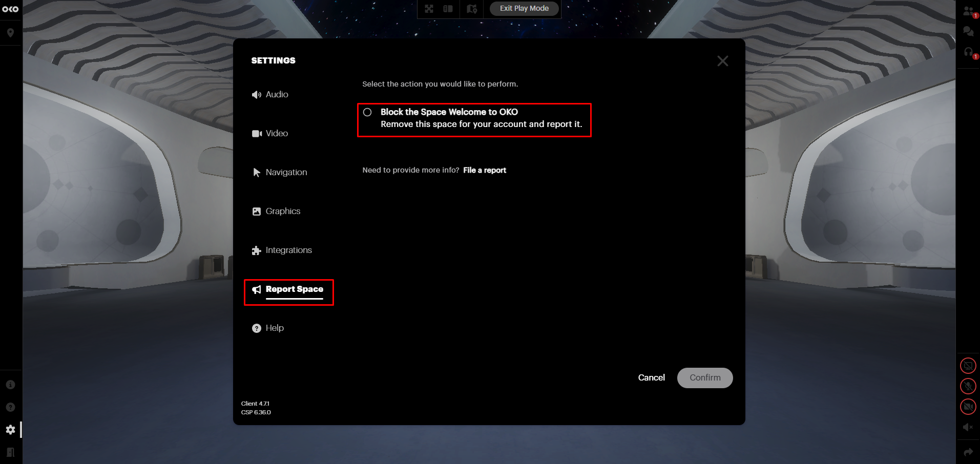Toggle screen sharing icon

point(968,366)
